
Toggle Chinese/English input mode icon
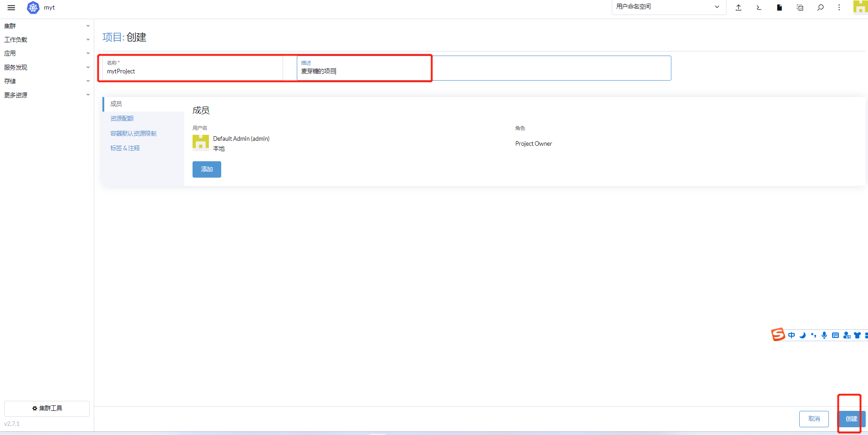coord(792,335)
